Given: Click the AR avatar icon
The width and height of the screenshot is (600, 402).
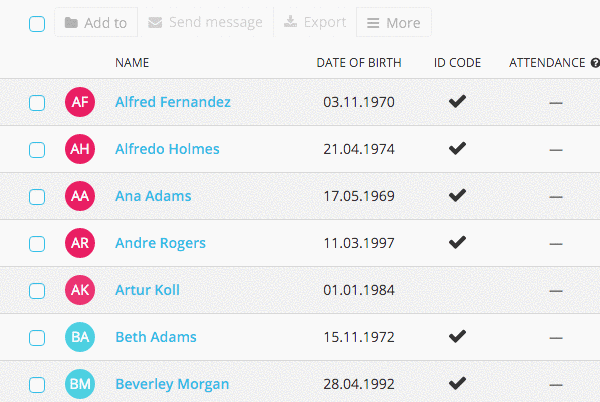Looking at the screenshot, I should 80,243.
